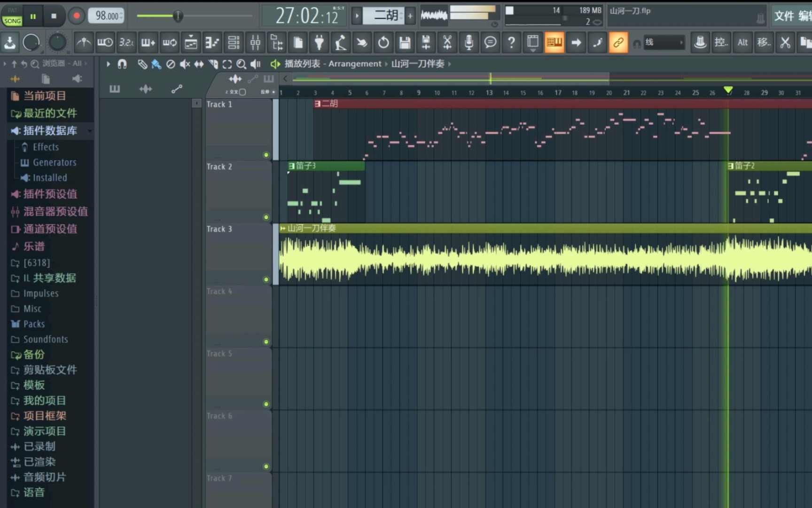The image size is (812, 508).
Task: Click the green playhead marker on timeline
Action: (x=728, y=90)
